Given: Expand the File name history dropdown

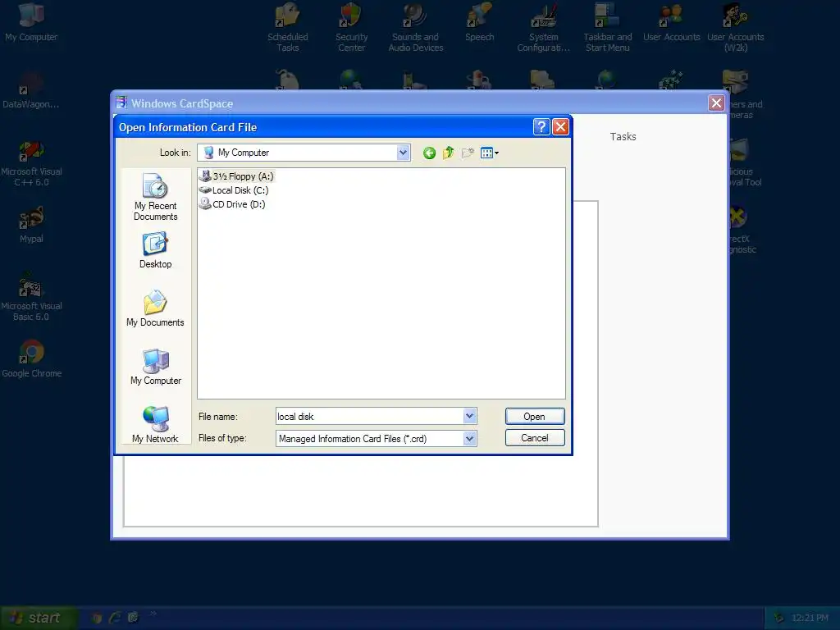Looking at the screenshot, I should pyautogui.click(x=470, y=416).
